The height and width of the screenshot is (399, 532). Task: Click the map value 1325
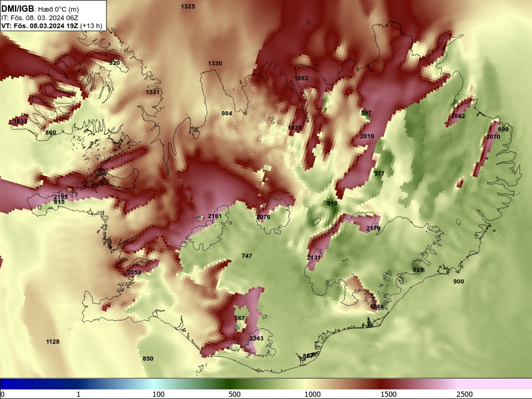pyautogui.click(x=188, y=6)
